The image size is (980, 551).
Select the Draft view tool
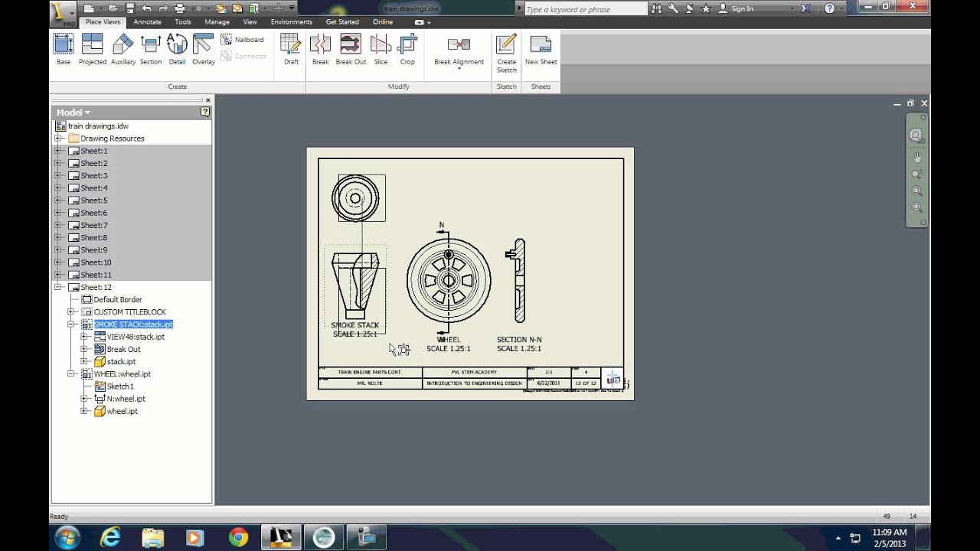(291, 50)
